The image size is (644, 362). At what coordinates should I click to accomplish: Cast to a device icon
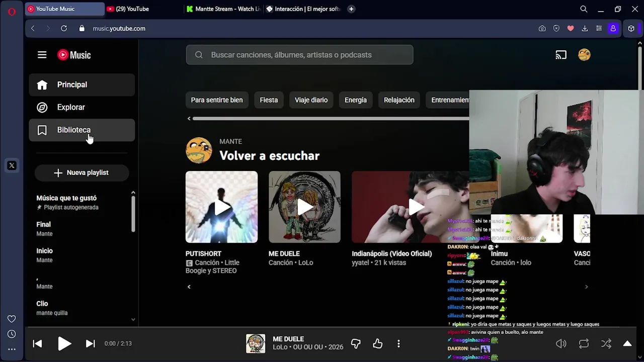tap(561, 55)
